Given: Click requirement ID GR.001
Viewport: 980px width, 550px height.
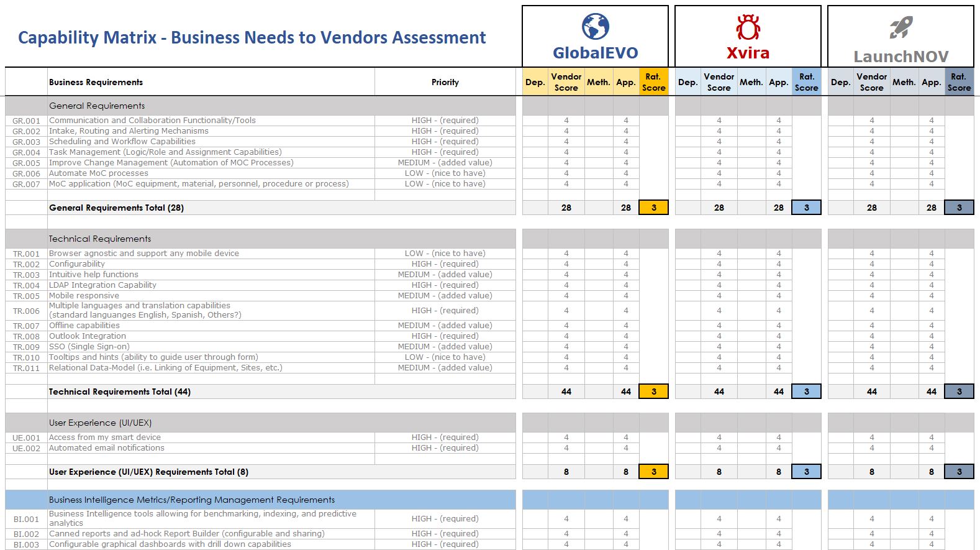Looking at the screenshot, I should (x=26, y=121).
